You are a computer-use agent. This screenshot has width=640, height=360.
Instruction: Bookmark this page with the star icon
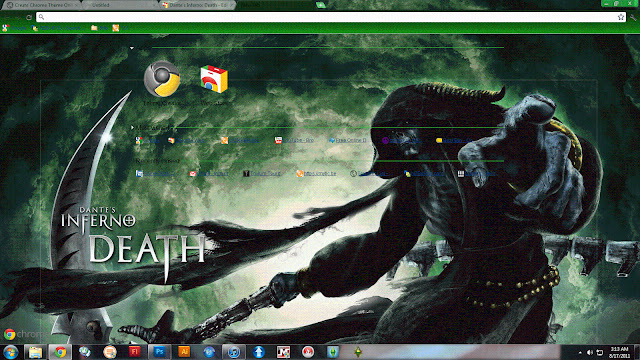click(621, 17)
